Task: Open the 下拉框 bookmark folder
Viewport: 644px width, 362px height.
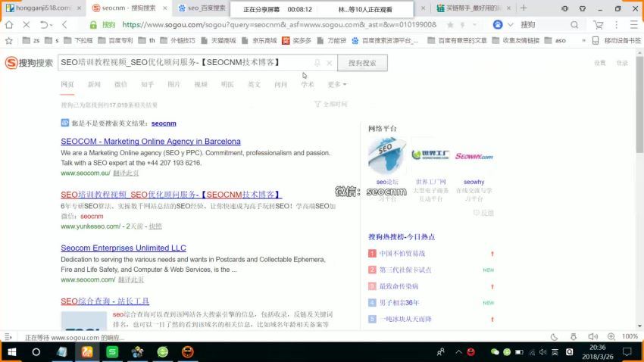Action: (x=79, y=41)
